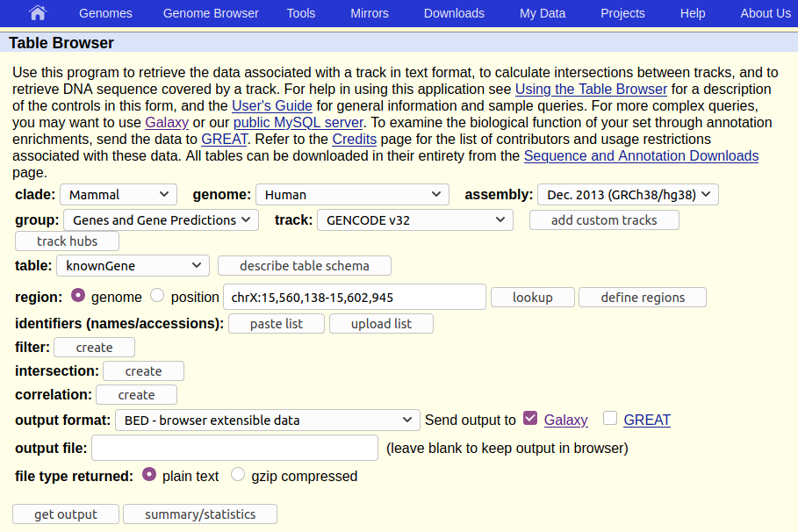Open the Galaxy link beside Send output to
Image resolution: width=798 pixels, height=532 pixels.
[x=565, y=420]
